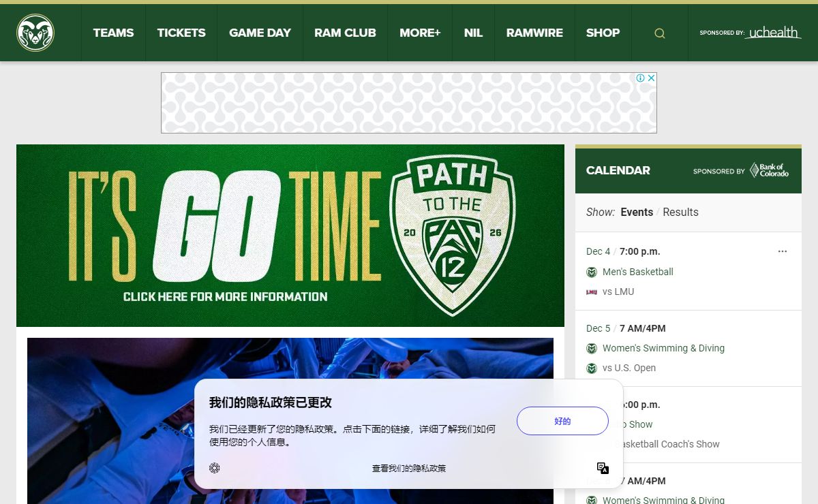The height and width of the screenshot is (504, 818).
Task: Open the search magnifier icon
Action: 660,33
